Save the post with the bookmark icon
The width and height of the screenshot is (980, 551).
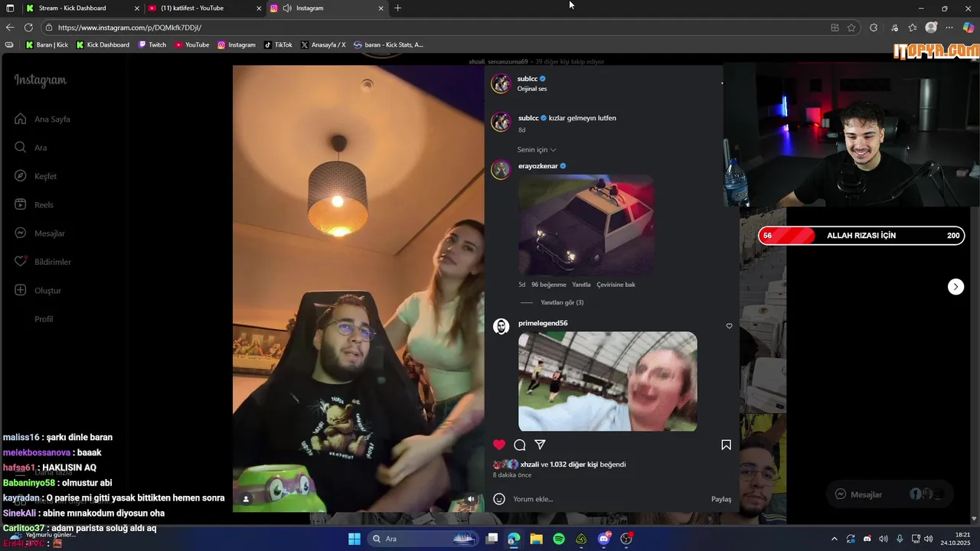coord(726,445)
